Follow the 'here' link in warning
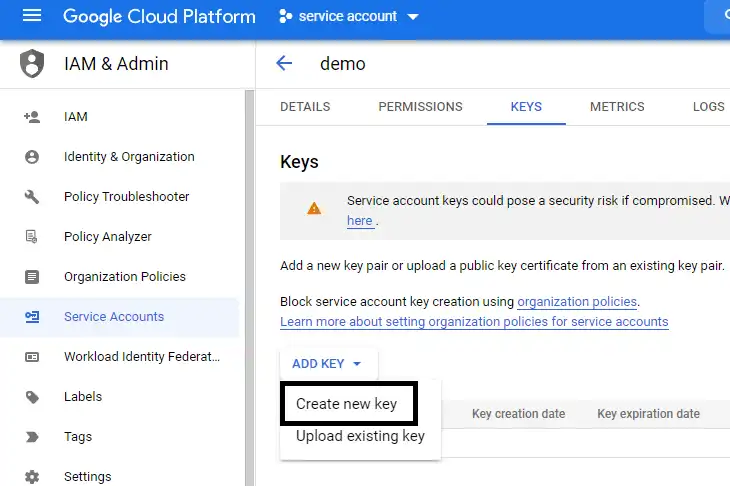 tap(360, 221)
